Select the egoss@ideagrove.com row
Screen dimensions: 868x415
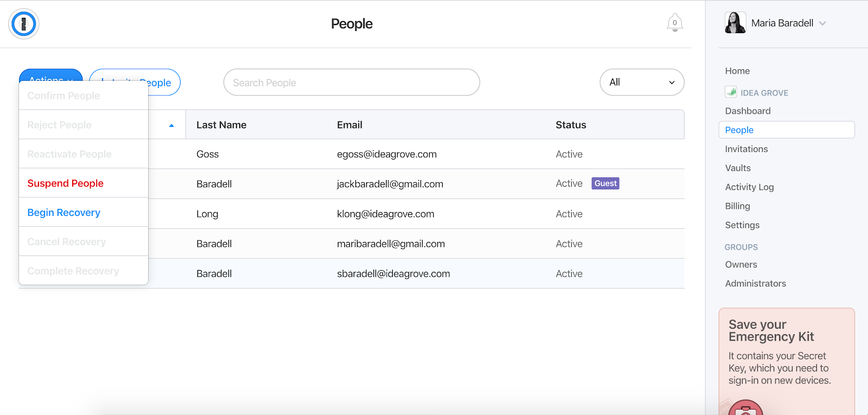pos(386,155)
